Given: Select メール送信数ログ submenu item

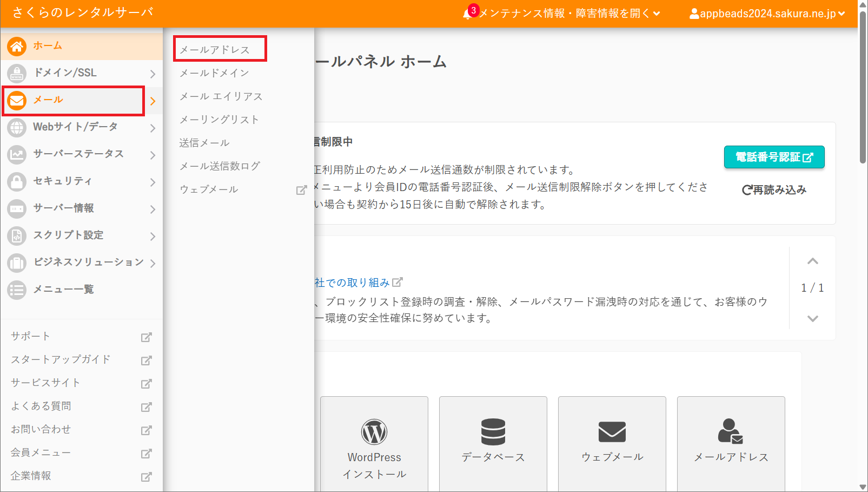Looking at the screenshot, I should click(x=220, y=166).
